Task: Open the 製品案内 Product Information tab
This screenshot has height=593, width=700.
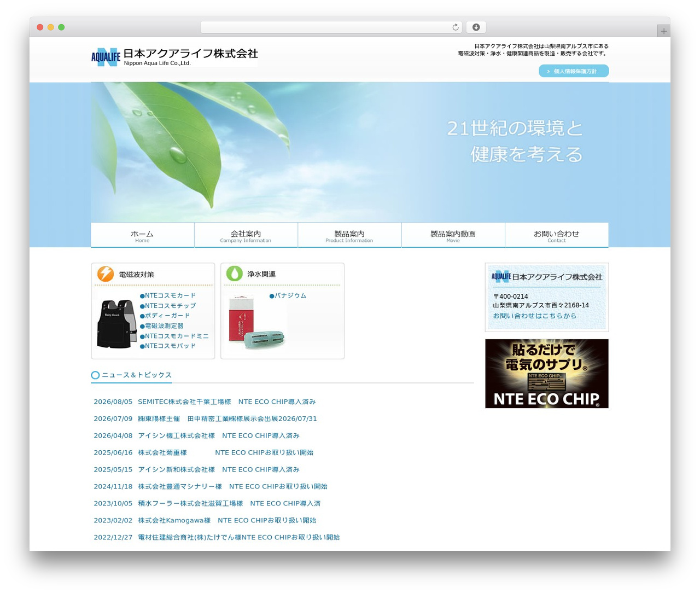Action: (349, 236)
